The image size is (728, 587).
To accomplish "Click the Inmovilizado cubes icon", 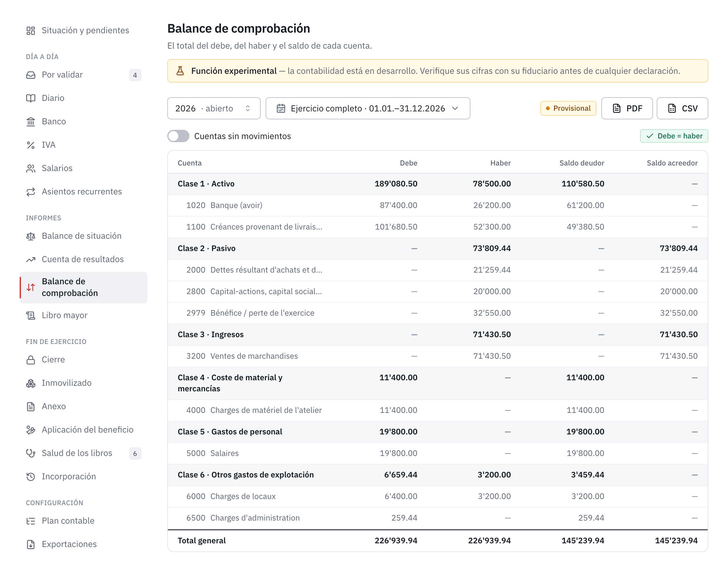I will (31, 383).
